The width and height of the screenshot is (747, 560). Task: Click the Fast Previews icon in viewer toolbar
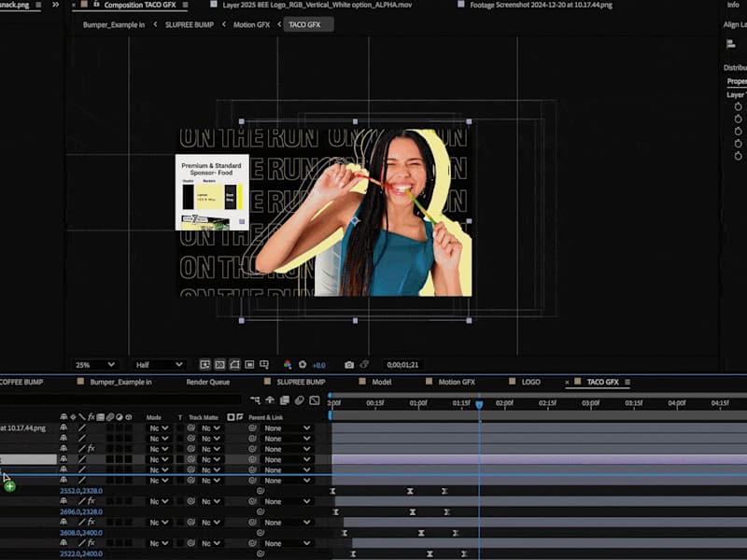pos(204,365)
